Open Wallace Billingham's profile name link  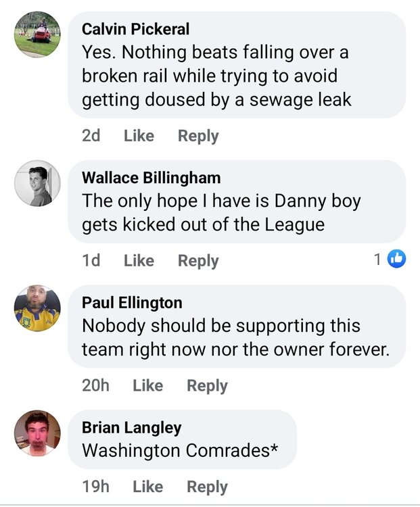point(151,178)
